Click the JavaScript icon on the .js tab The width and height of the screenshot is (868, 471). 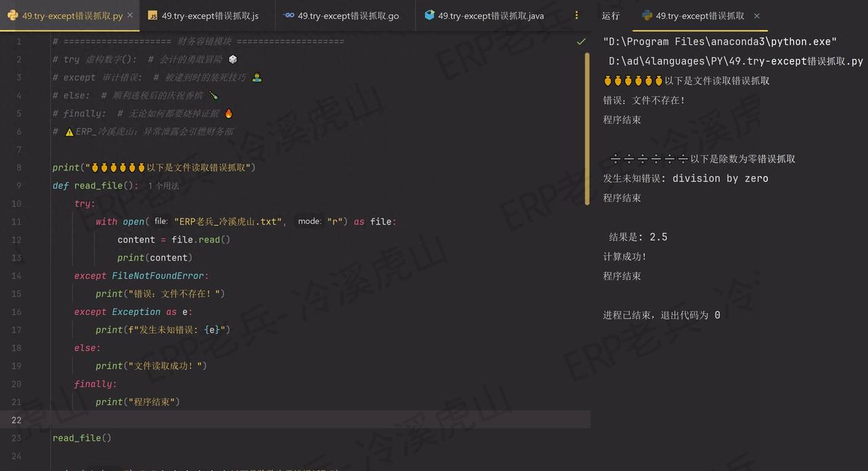click(153, 15)
